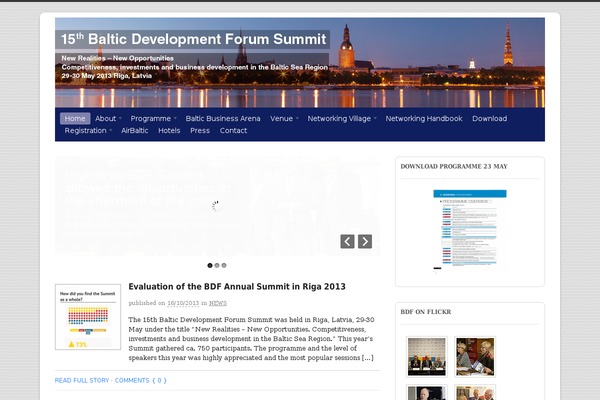Open the Flickr photo of the press conference panel
Screen dimensions: 600x400
click(427, 357)
